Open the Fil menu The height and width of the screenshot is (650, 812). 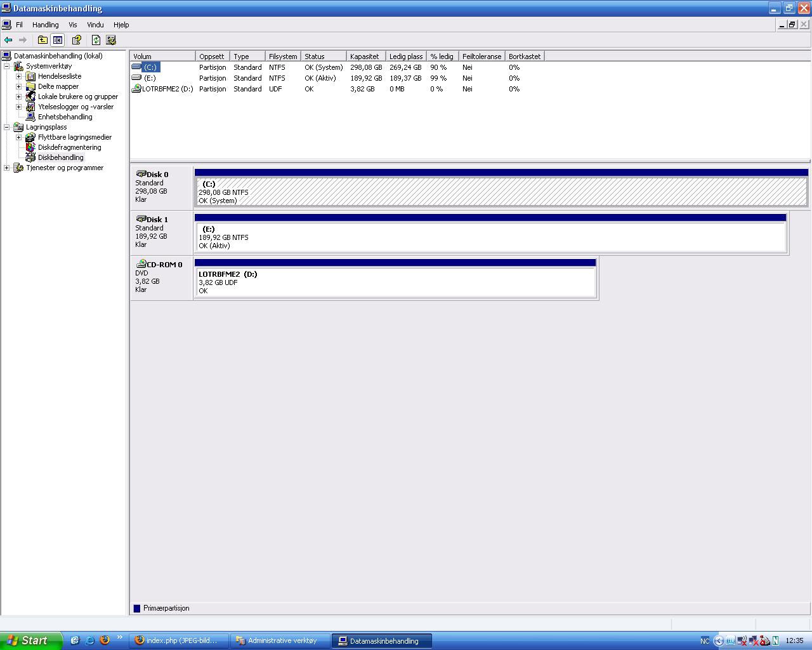[x=19, y=25]
